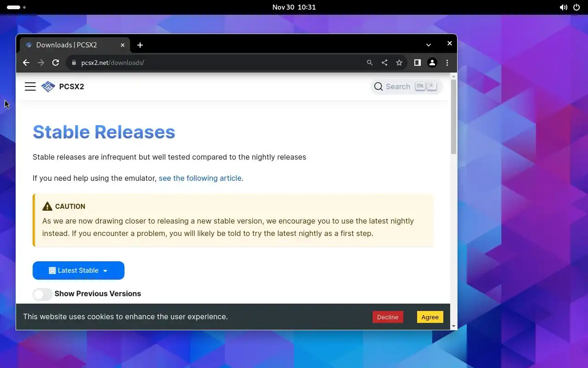Viewport: 588px width, 368px height.
Task: Toggle Show Previous Versions switch
Action: [x=42, y=294]
